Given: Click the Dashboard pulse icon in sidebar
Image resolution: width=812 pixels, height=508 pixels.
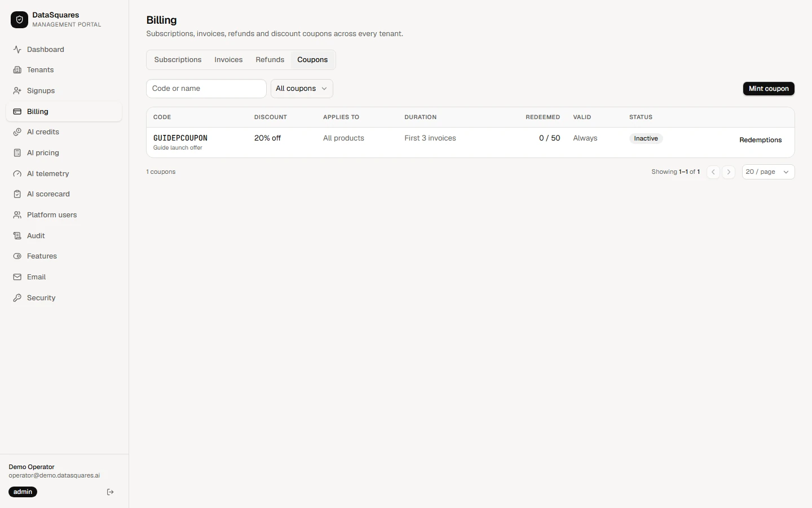Looking at the screenshot, I should (x=17, y=50).
